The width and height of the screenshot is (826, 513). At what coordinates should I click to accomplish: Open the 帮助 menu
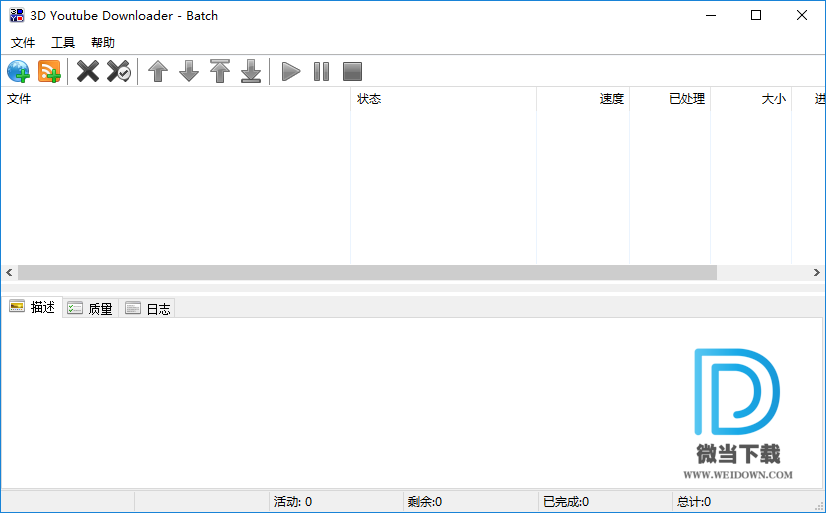[x=103, y=43]
